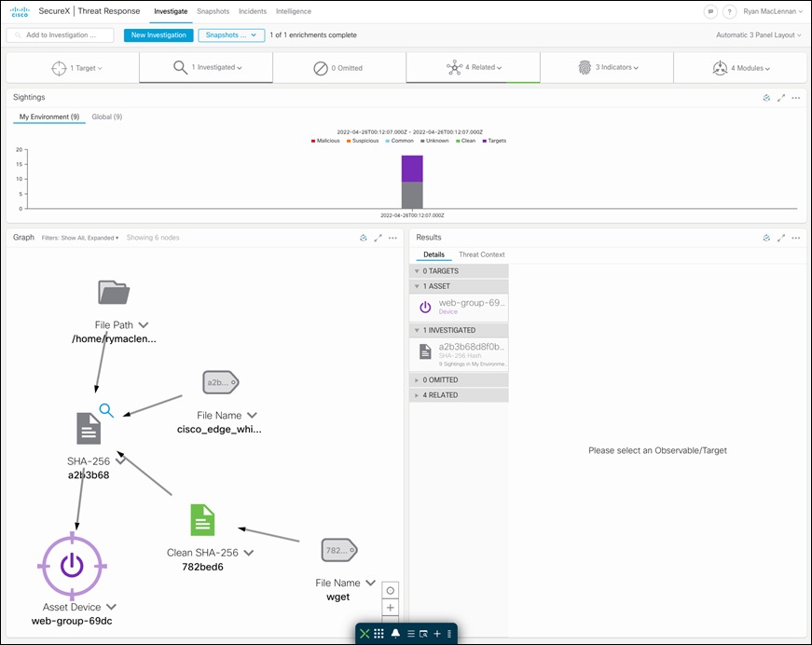
Task: Click the 0 Omitted summary button
Action: coord(339,68)
